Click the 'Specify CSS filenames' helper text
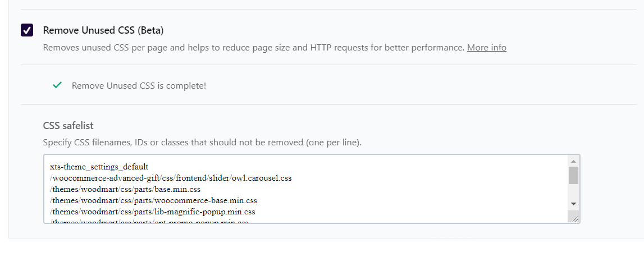The height and width of the screenshot is (266, 644). [x=202, y=143]
